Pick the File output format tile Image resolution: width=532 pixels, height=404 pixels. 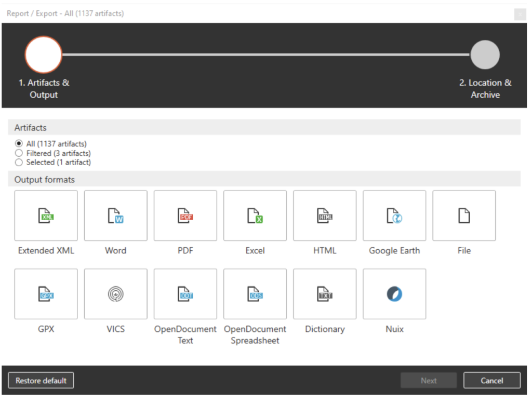click(464, 216)
